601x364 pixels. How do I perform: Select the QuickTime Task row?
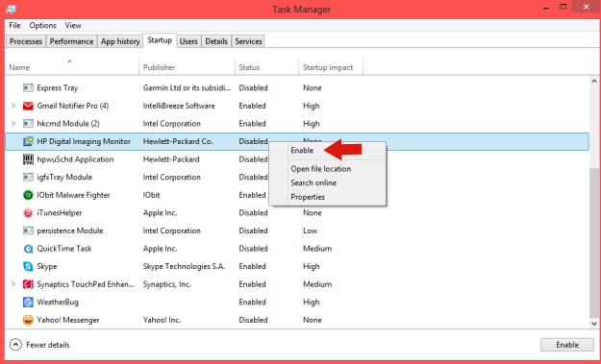(297, 249)
